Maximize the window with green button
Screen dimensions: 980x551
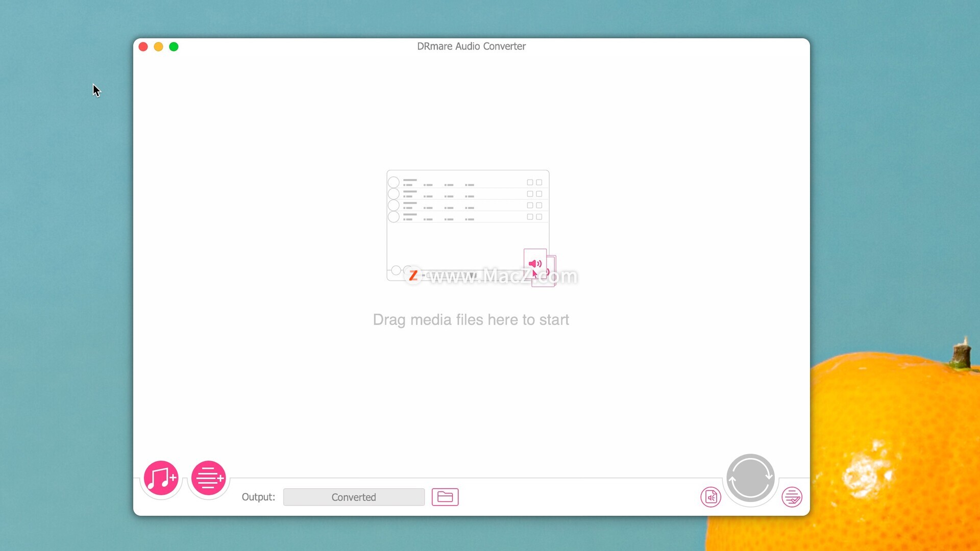174,47
